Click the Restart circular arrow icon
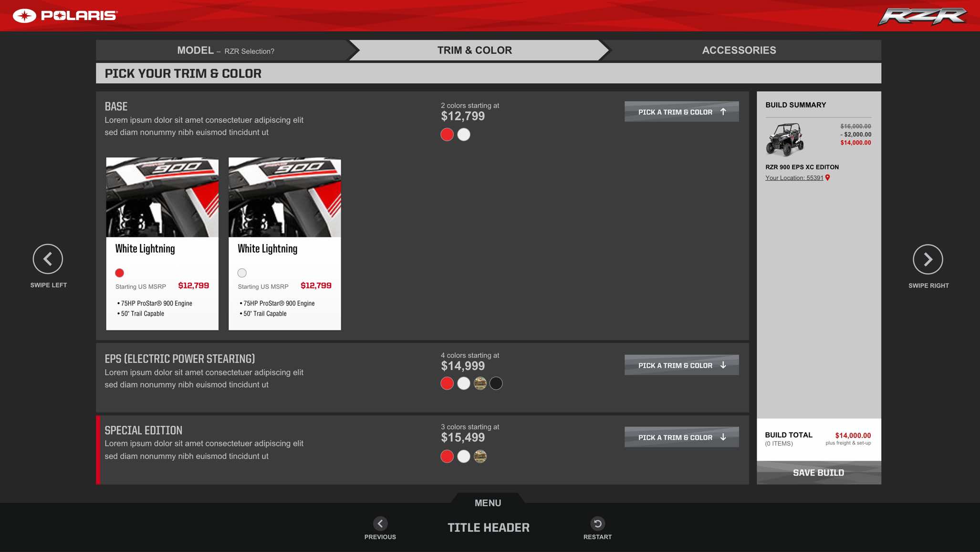This screenshot has height=552, width=980. pos(597,523)
